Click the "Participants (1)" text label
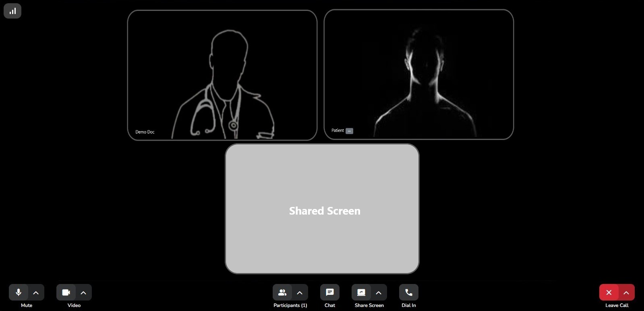Viewport: 644px width, 311px height. pos(290,305)
